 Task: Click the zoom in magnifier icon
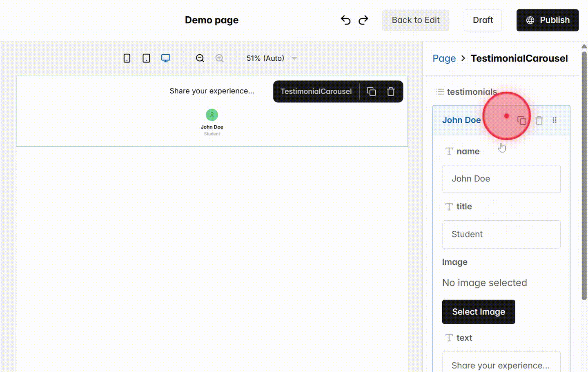(x=219, y=58)
